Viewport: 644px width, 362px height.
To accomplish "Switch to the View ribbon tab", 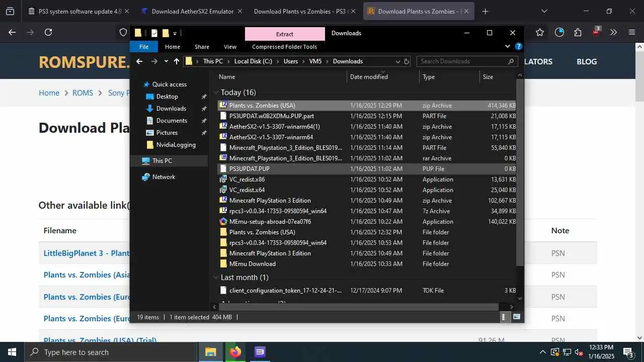I will tap(230, 47).
